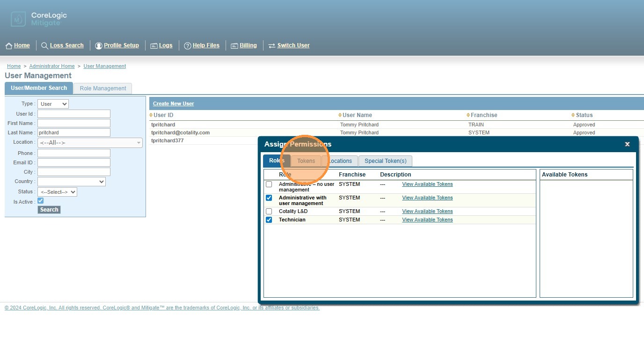This screenshot has width=644, height=360.
Task: Open the Status Select dropdown
Action: [x=57, y=192]
